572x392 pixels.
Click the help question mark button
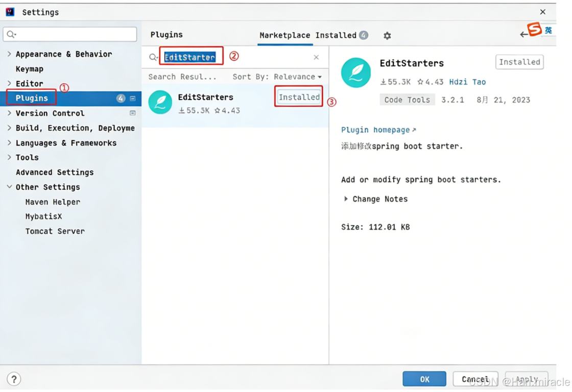[14, 379]
